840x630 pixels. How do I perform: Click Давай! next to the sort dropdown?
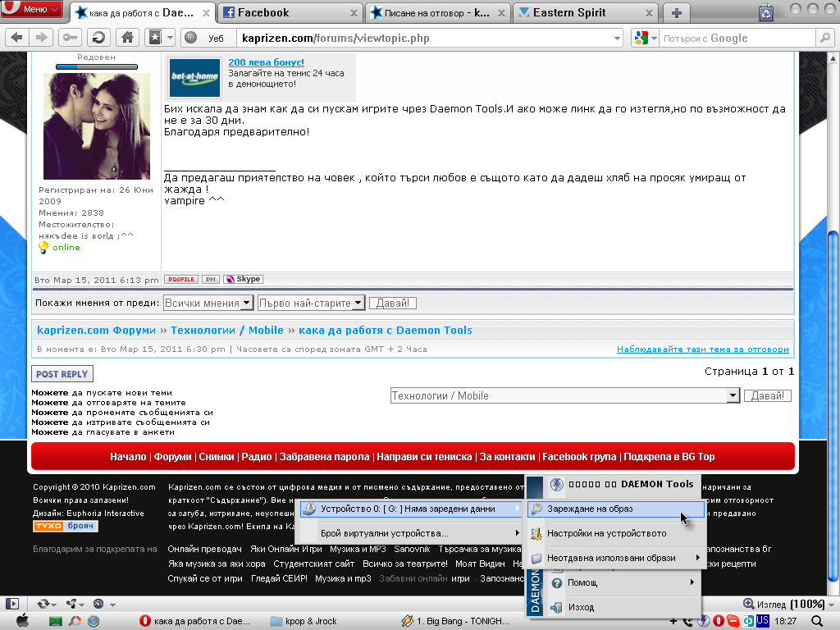coord(393,304)
